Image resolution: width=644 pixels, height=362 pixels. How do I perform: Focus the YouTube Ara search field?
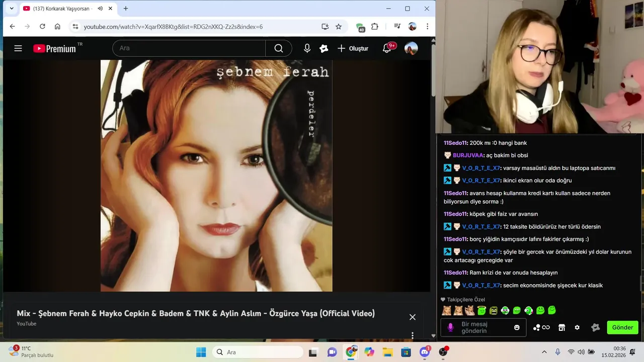pos(189,48)
